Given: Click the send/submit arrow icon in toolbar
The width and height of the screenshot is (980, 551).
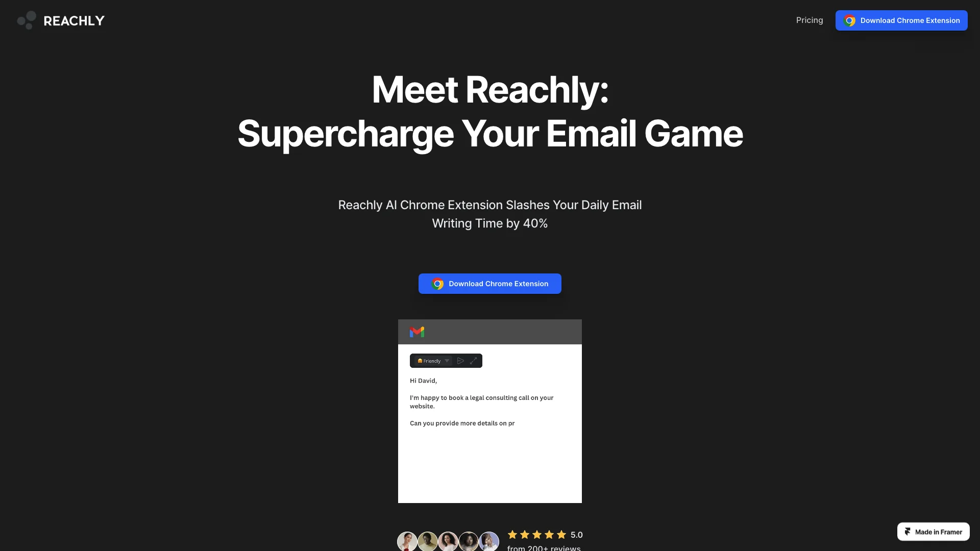Looking at the screenshot, I should click(x=460, y=361).
